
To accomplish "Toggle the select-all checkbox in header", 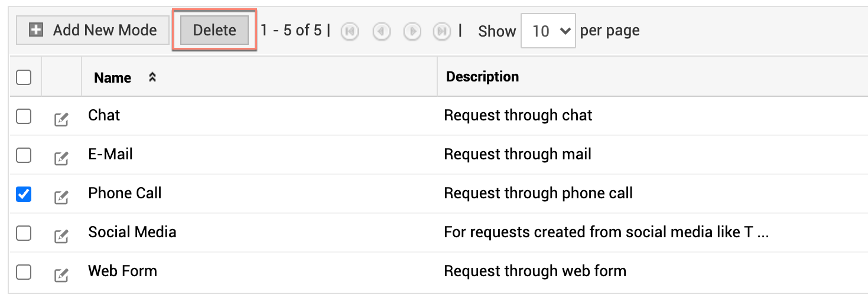I will click(x=24, y=77).
